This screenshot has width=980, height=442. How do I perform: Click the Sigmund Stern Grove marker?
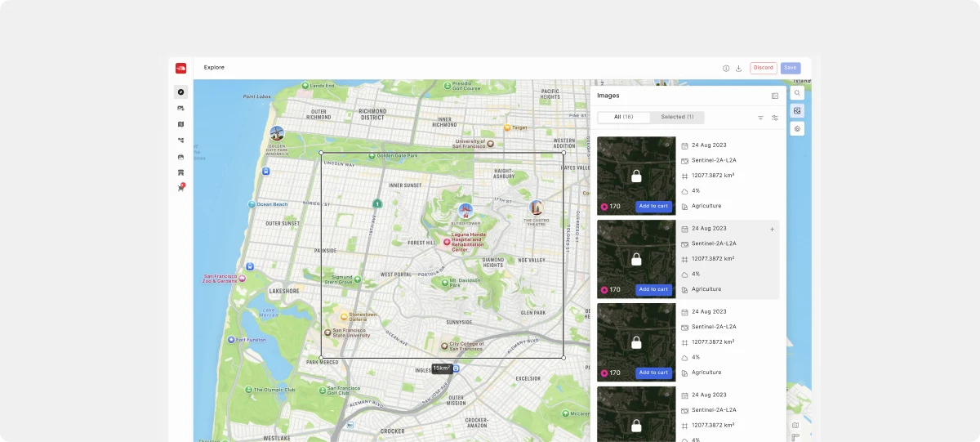pos(359,279)
